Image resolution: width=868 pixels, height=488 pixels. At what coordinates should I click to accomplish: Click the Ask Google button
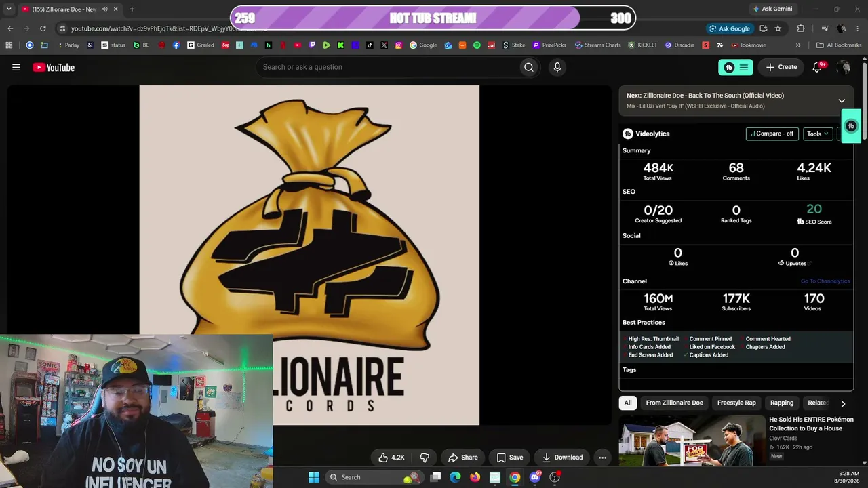[x=730, y=28]
